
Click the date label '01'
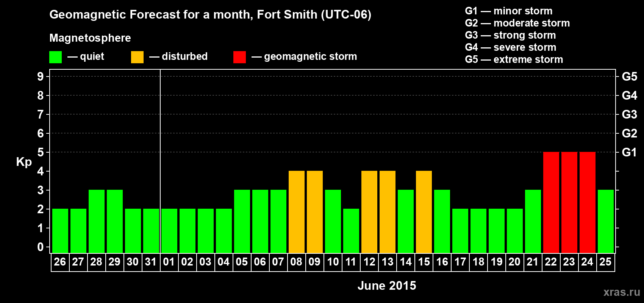click(169, 262)
